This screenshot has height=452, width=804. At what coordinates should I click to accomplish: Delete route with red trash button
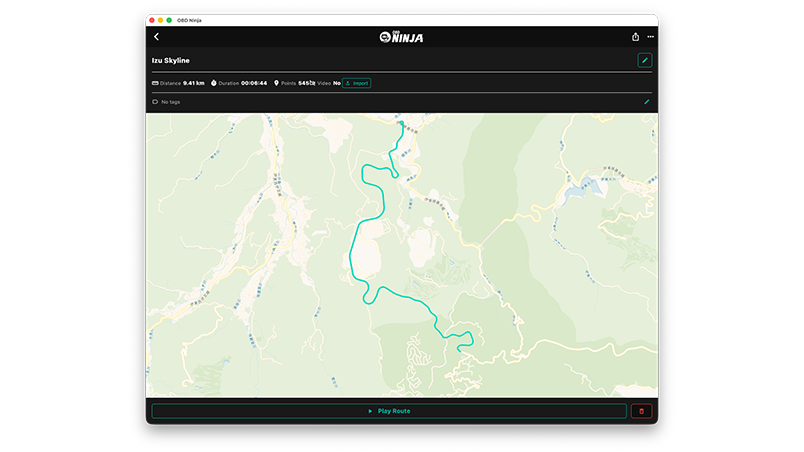click(x=641, y=411)
